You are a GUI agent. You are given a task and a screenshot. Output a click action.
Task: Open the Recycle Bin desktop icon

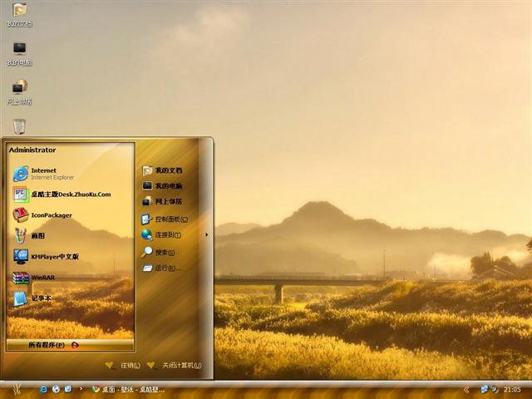19,126
